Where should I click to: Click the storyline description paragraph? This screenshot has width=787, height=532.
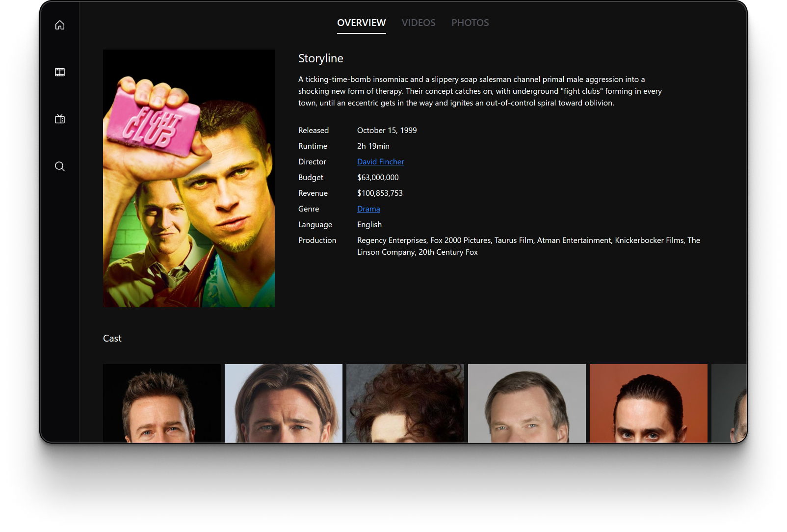tap(480, 91)
